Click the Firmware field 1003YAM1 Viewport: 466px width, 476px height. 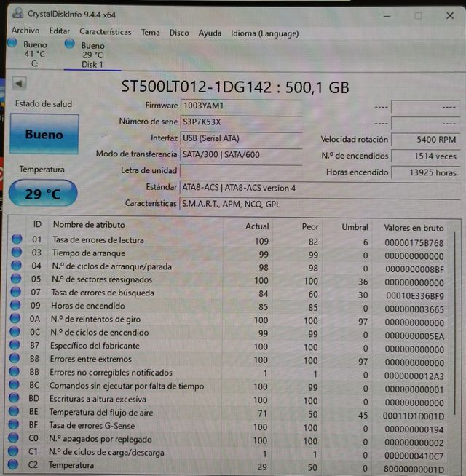(x=241, y=106)
